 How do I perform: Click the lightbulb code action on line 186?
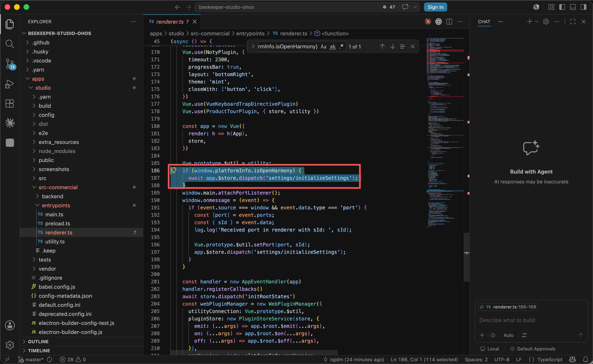point(174,170)
